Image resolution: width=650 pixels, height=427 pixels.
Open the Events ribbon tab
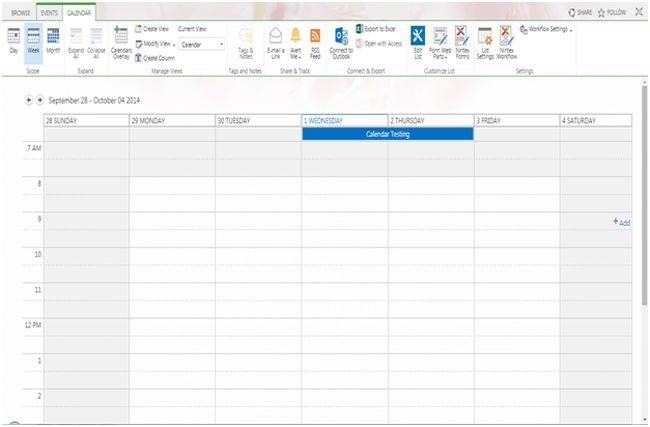[49, 13]
